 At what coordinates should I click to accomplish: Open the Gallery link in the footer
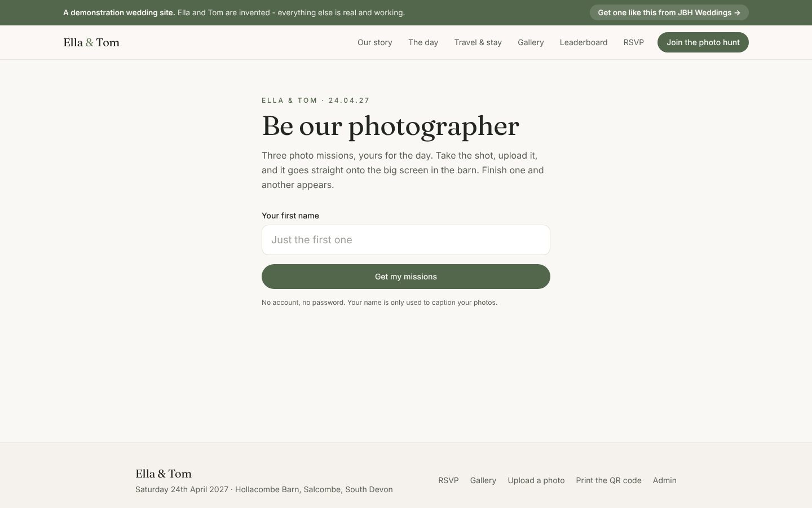483,480
